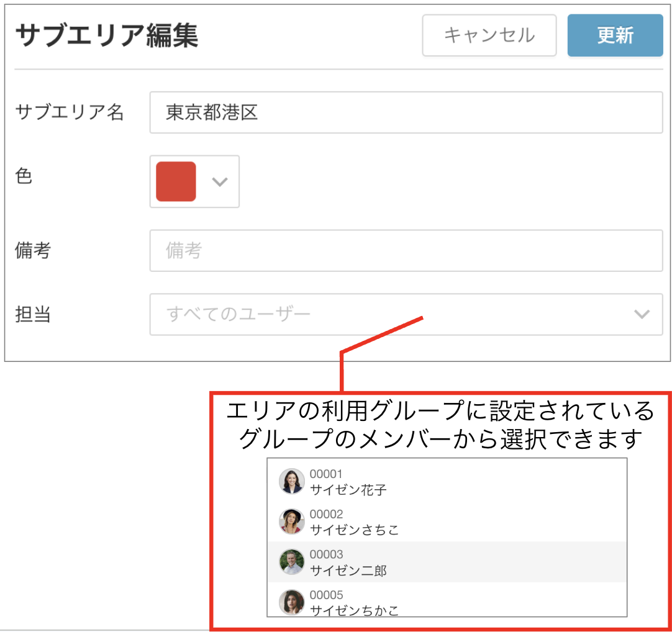
Task: Click the キャンセル button
Action: pos(489,35)
